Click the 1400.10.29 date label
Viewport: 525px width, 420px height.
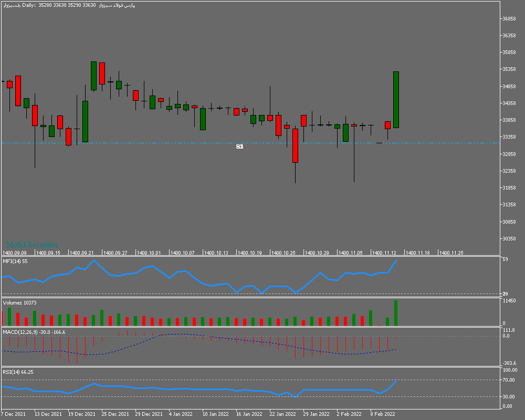(x=317, y=253)
